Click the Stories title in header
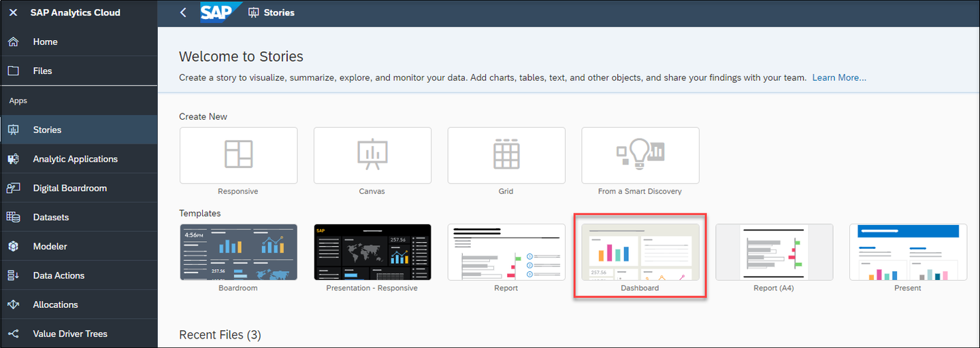The image size is (980, 348). click(x=279, y=12)
